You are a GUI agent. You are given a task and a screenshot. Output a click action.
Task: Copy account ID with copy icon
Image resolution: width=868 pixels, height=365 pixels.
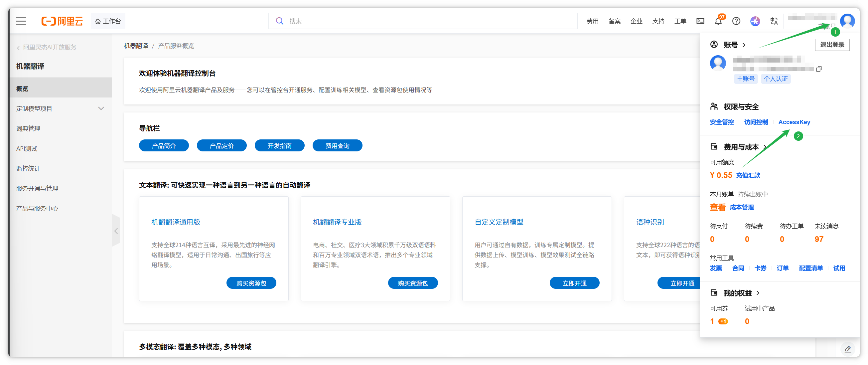pos(819,69)
